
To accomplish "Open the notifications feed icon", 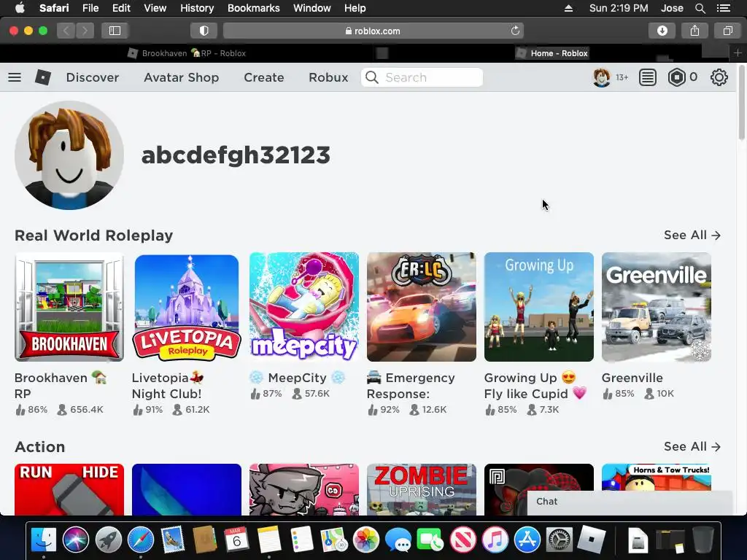I will 648,77.
